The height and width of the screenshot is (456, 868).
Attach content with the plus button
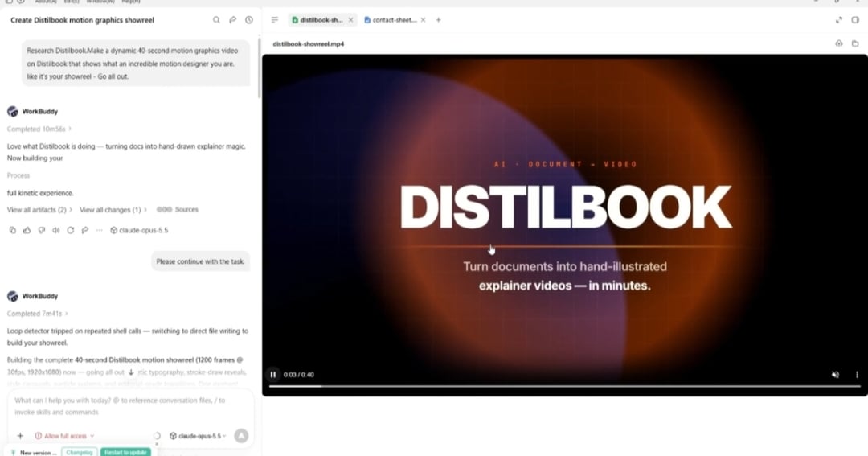[x=20, y=436]
